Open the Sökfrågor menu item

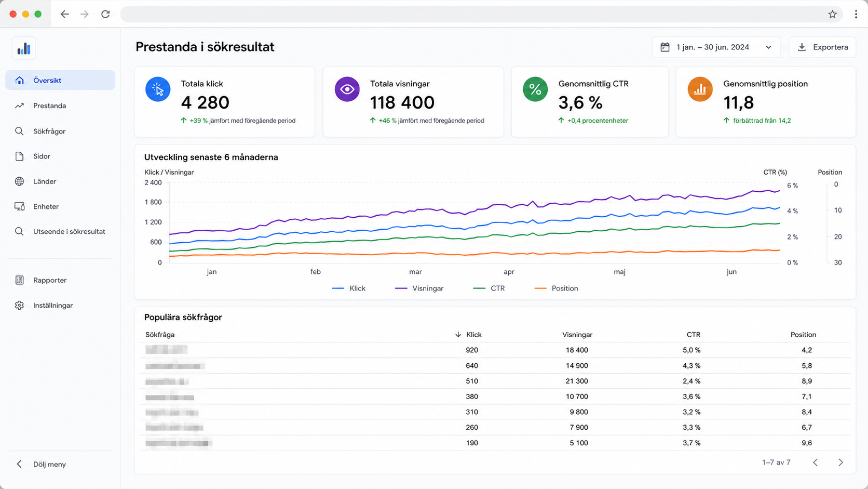[x=60, y=131]
